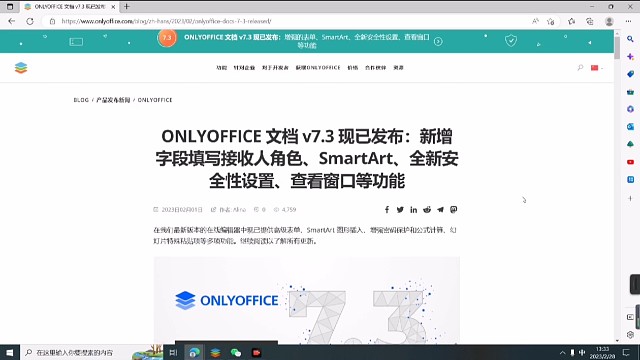Open the Edge sidebar search icon
Image resolution: width=640 pixels, height=360 pixels.
[630, 39]
